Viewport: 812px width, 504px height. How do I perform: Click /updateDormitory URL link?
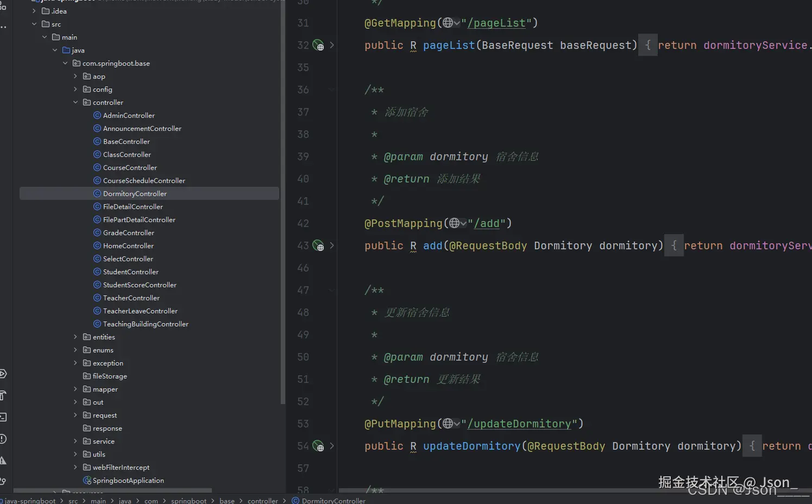tap(519, 424)
